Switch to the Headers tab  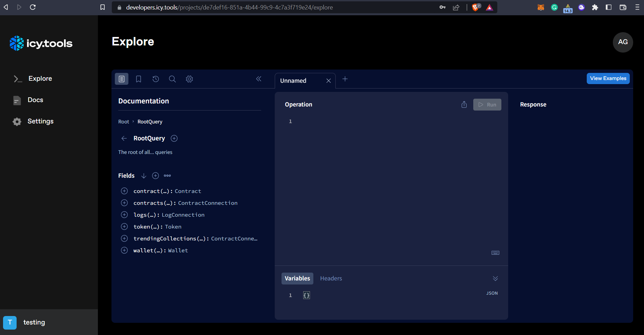[331, 278]
